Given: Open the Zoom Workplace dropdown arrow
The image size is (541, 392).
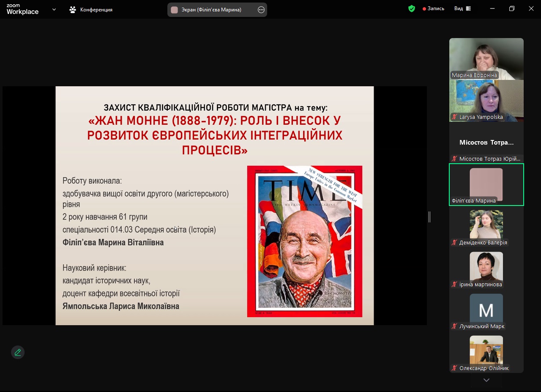Looking at the screenshot, I should click(54, 9).
